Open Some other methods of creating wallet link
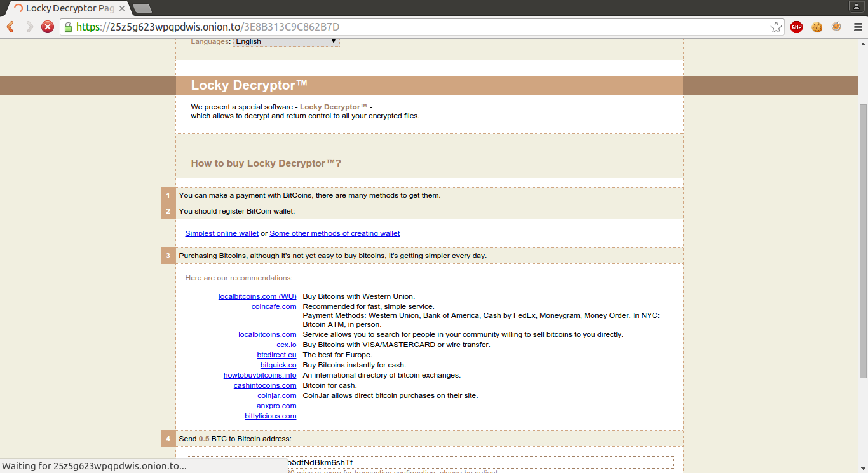Screen dimensions: 868x473 click(334, 233)
